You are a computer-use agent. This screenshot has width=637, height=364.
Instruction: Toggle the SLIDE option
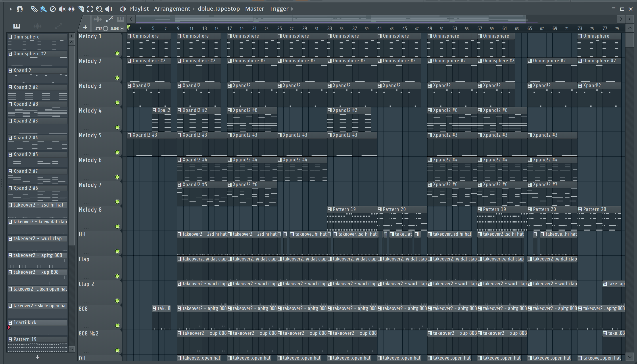pyautogui.click(x=122, y=29)
